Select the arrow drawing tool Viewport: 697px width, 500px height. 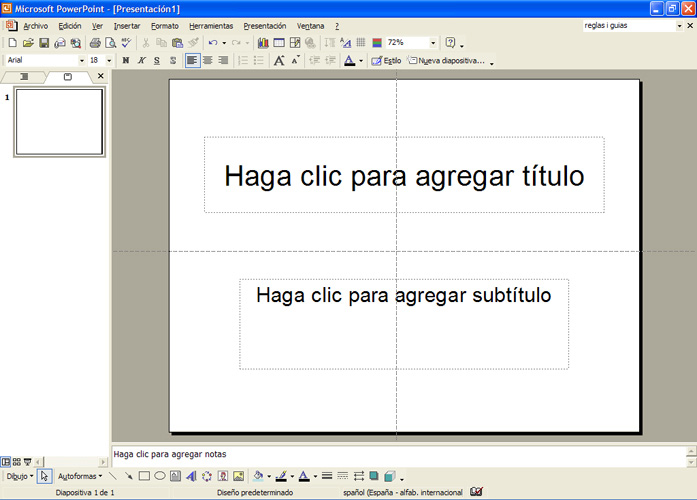[x=128, y=476]
